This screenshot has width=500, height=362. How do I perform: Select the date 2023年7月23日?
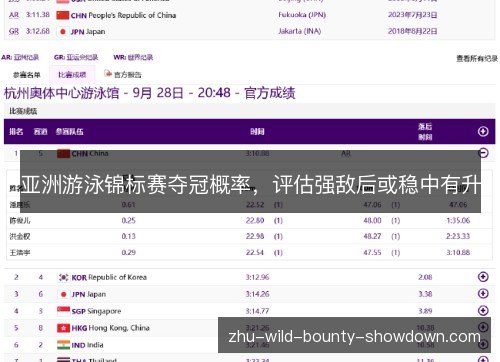pyautogui.click(x=412, y=15)
